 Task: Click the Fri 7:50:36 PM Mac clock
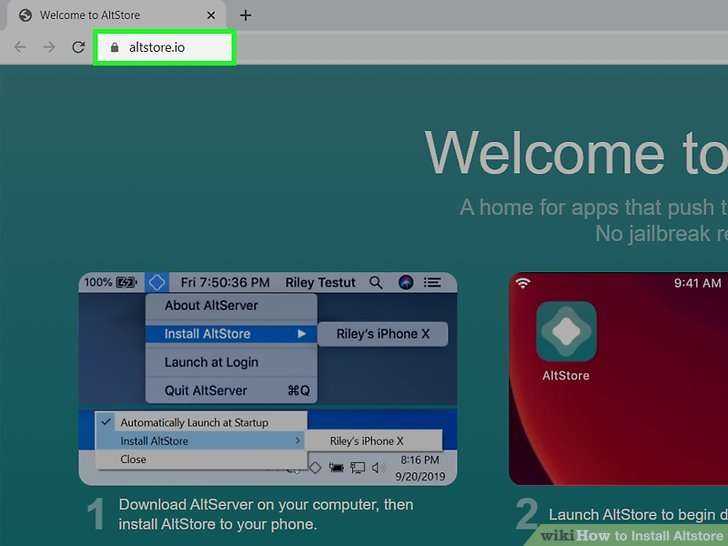pyautogui.click(x=225, y=282)
